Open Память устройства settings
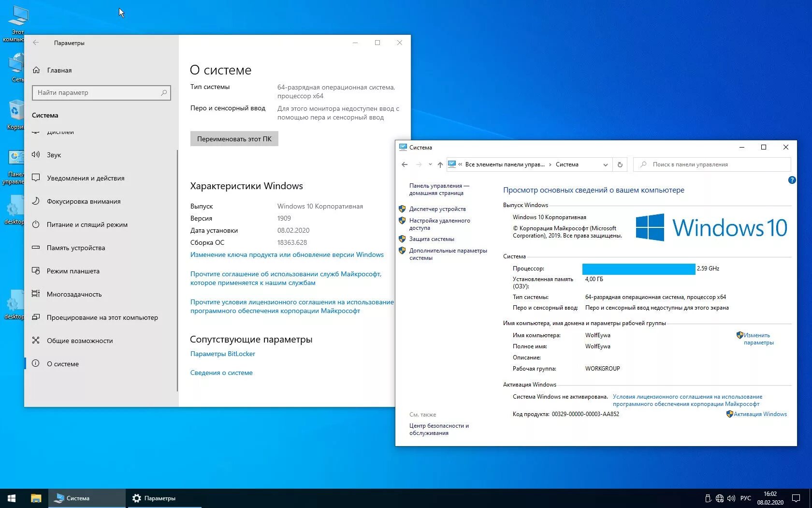812x508 pixels. point(76,248)
